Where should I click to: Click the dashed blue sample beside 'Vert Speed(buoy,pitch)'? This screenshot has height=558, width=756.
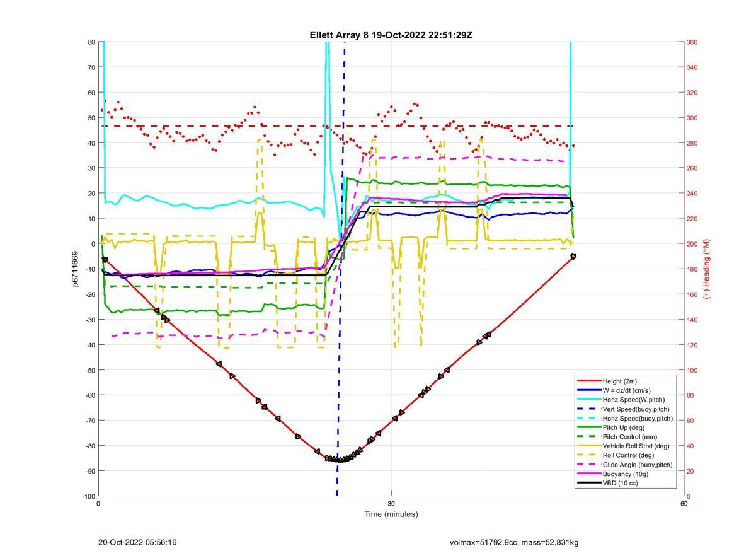[x=588, y=409]
